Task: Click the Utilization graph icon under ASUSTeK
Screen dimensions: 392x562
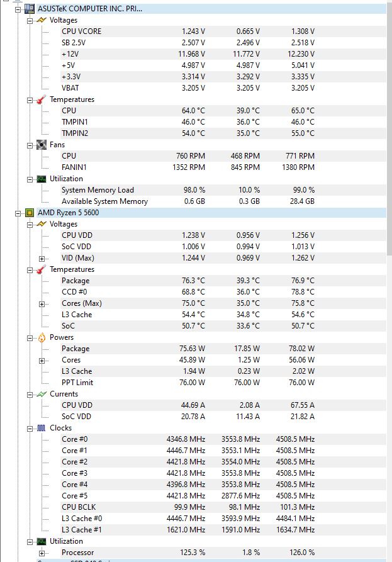Action: pos(42,179)
